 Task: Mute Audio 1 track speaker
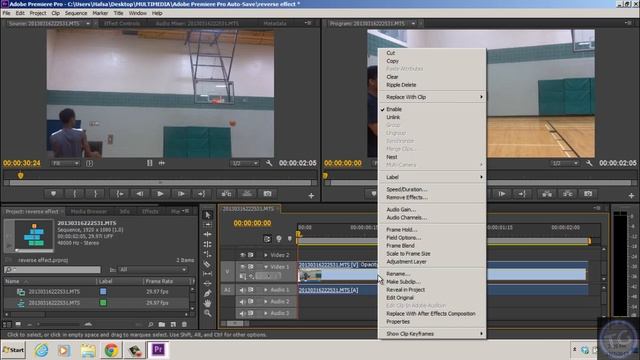point(242,290)
